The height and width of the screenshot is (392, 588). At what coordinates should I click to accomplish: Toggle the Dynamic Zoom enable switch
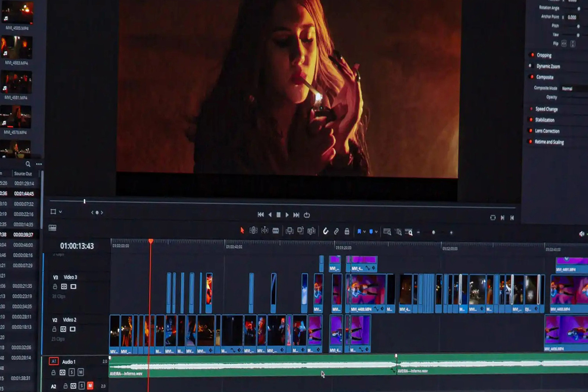pyautogui.click(x=530, y=66)
